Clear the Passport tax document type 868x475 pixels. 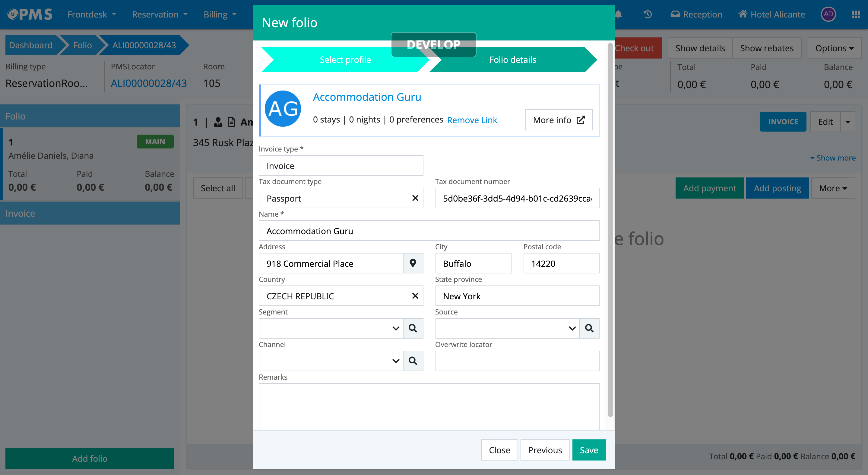pyautogui.click(x=415, y=198)
